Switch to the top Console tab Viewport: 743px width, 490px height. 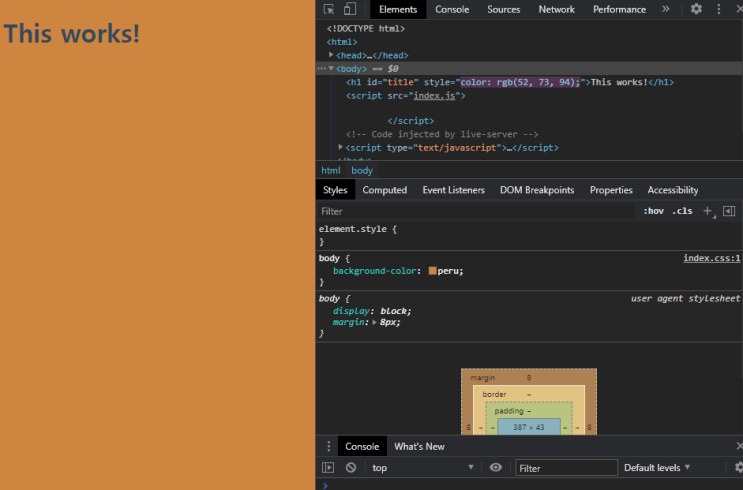pyautogui.click(x=452, y=9)
